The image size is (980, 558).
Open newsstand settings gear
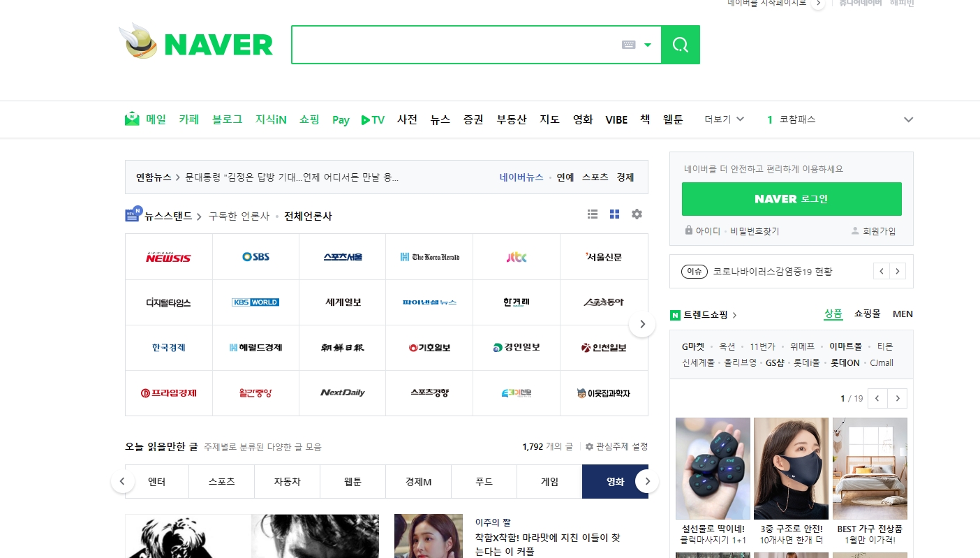pyautogui.click(x=637, y=214)
